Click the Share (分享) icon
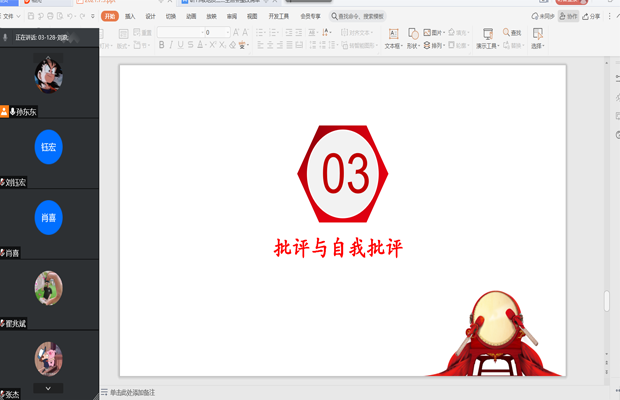Image resolution: width=620 pixels, height=400 pixels. point(592,16)
